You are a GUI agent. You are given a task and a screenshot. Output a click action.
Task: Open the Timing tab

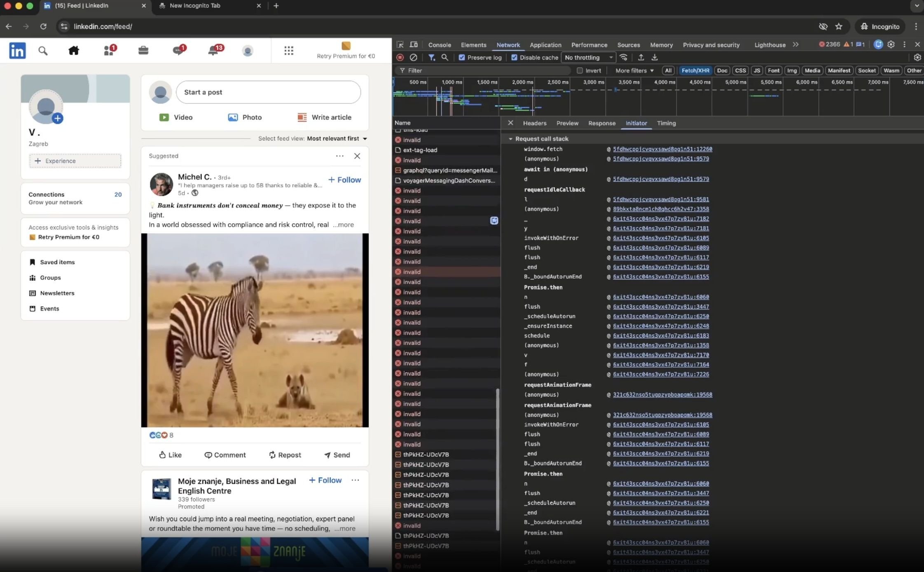point(666,123)
